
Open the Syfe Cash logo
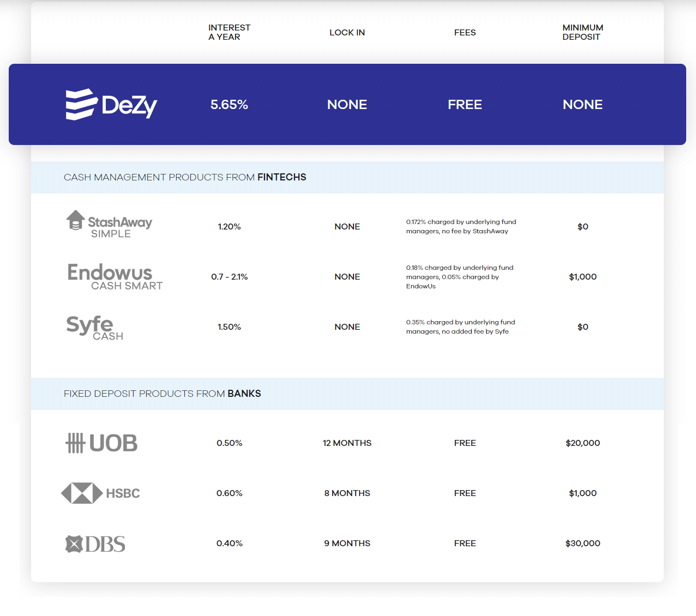coord(94,328)
